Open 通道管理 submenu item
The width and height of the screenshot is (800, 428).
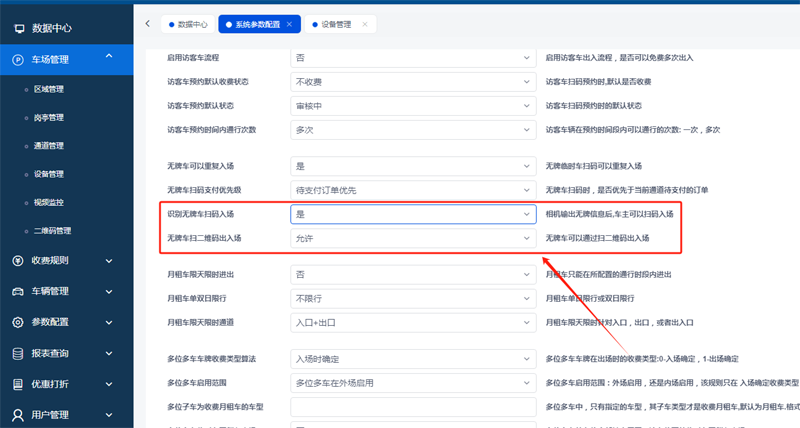pyautogui.click(x=48, y=146)
